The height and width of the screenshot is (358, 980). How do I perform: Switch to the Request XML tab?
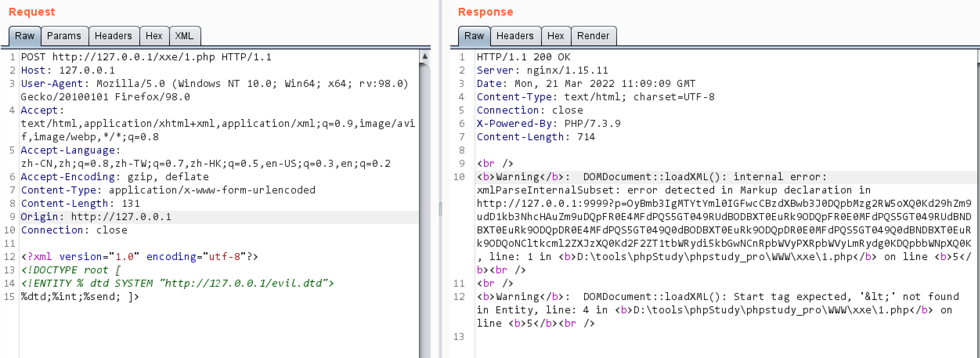[x=184, y=36]
